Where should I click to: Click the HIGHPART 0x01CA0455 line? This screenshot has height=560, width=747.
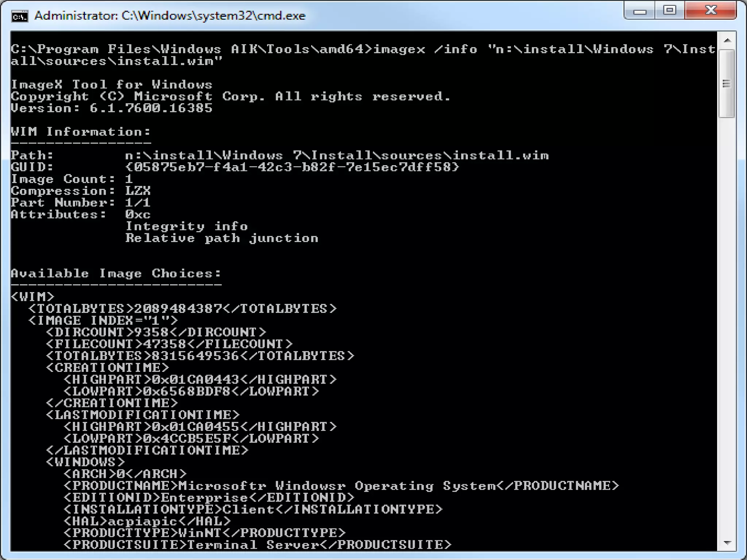(200, 427)
